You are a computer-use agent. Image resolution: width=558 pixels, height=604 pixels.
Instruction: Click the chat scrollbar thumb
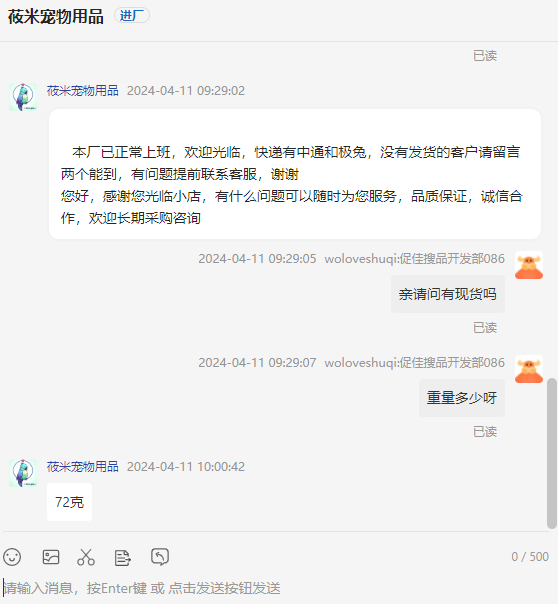pyautogui.click(x=551, y=453)
